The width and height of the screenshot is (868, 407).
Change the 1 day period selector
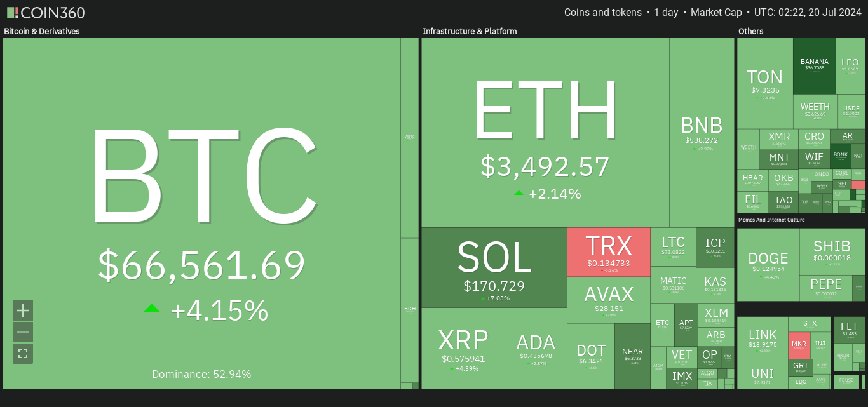pyautogui.click(x=667, y=13)
